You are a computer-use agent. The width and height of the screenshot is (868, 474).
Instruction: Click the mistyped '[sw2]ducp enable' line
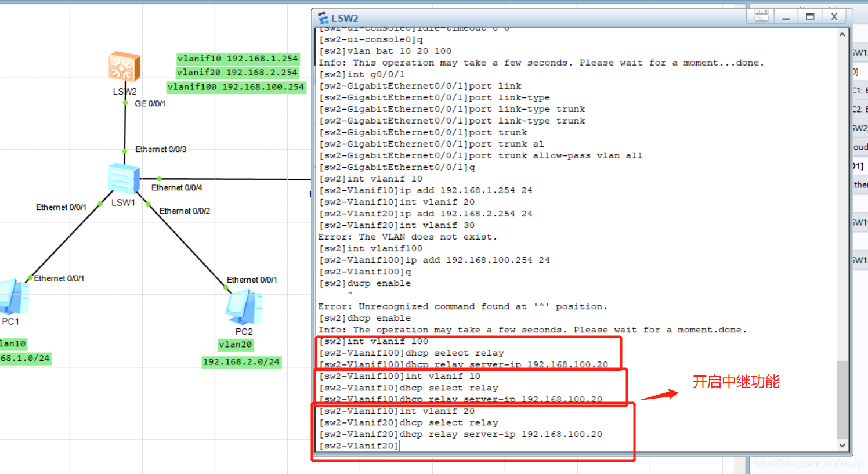click(364, 283)
